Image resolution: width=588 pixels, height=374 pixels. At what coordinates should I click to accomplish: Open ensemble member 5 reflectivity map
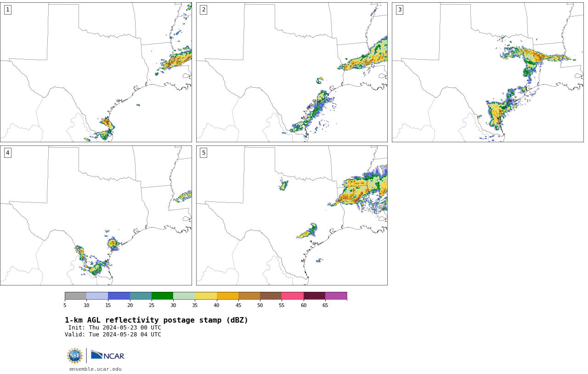[x=292, y=215]
